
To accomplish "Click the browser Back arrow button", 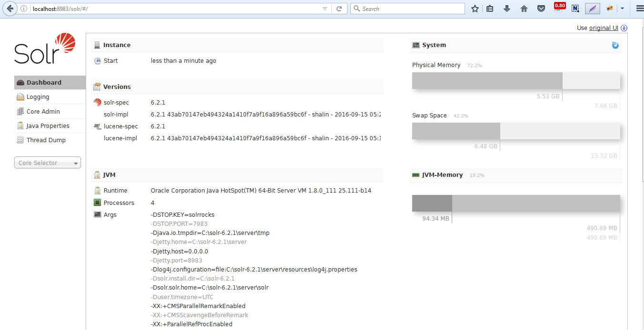I will click(x=10, y=9).
